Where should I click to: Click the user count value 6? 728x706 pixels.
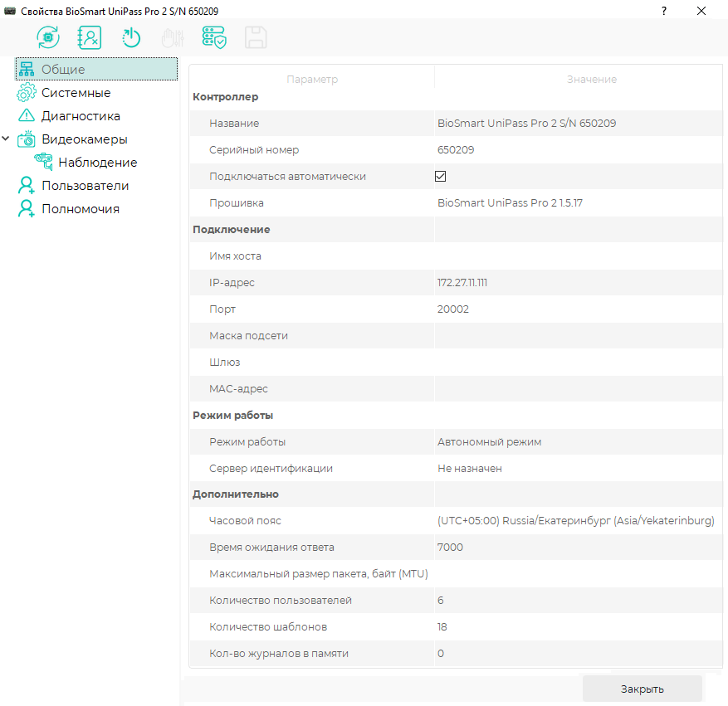coord(441,601)
